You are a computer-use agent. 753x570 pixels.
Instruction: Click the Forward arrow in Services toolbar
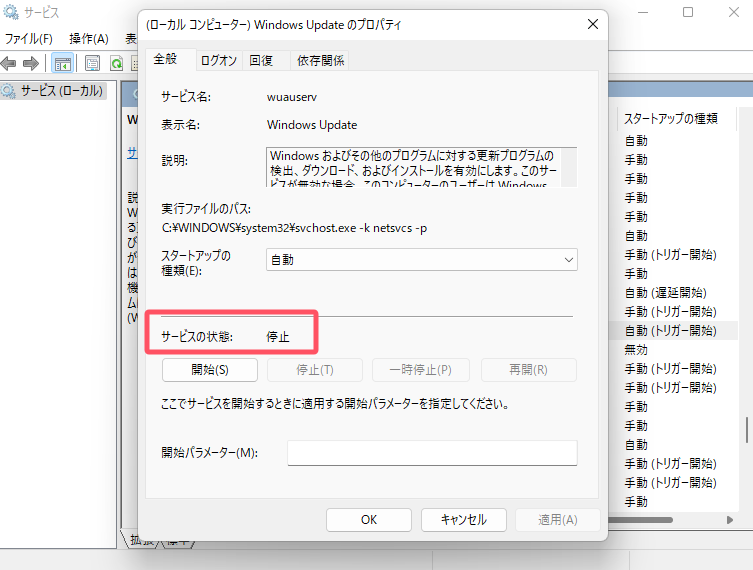[31, 63]
